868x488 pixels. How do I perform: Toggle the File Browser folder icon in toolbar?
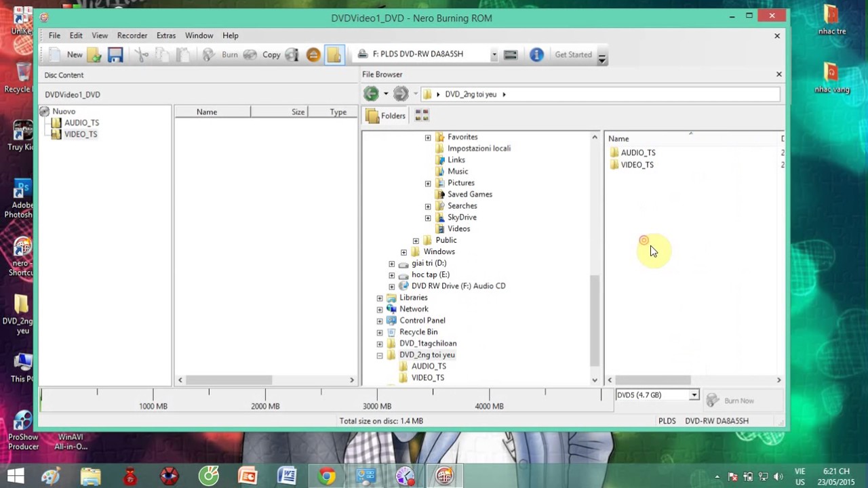click(334, 55)
